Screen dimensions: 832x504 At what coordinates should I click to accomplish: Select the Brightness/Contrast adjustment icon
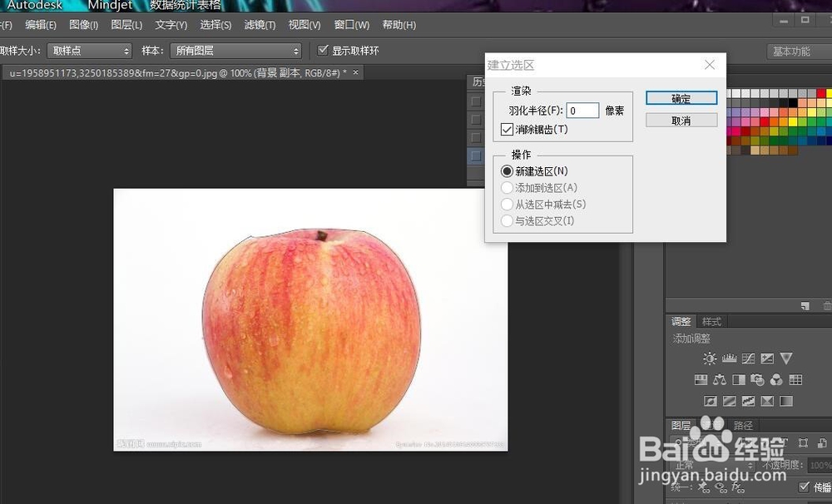(711, 358)
